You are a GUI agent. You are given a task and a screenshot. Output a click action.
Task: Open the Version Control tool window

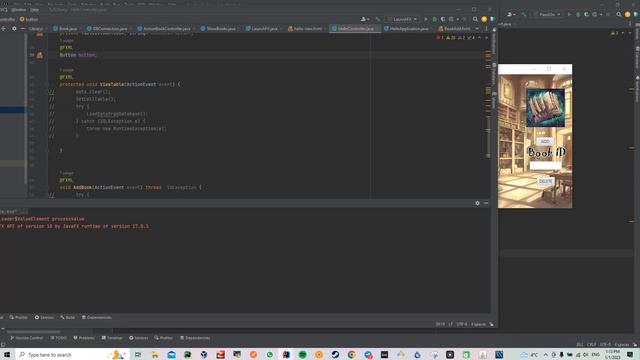click(x=27, y=338)
